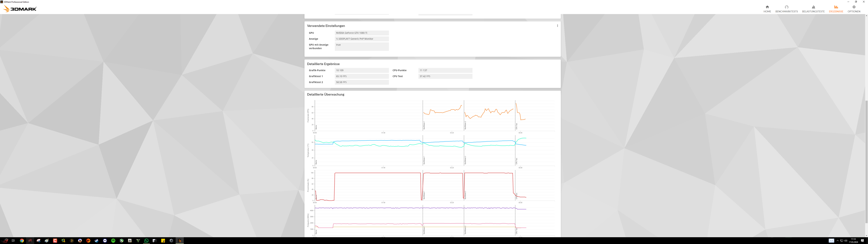Open TeamViewer from the taskbar
Viewport: 868px width, 244px height.
105,241
